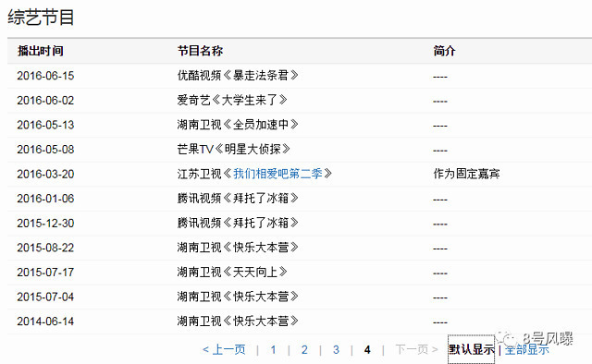
Task: Select the date 2016-06-15
Action: coord(45,76)
